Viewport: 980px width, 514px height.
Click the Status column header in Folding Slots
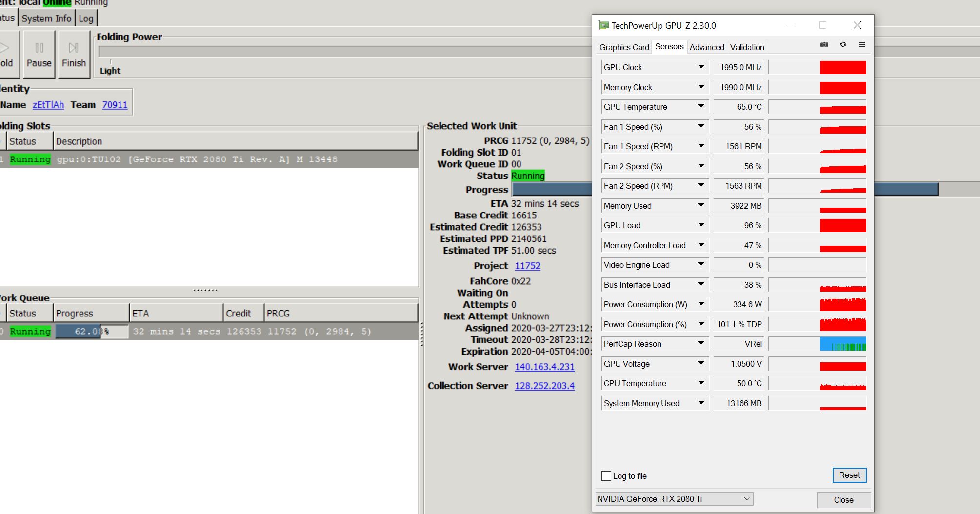click(29, 141)
